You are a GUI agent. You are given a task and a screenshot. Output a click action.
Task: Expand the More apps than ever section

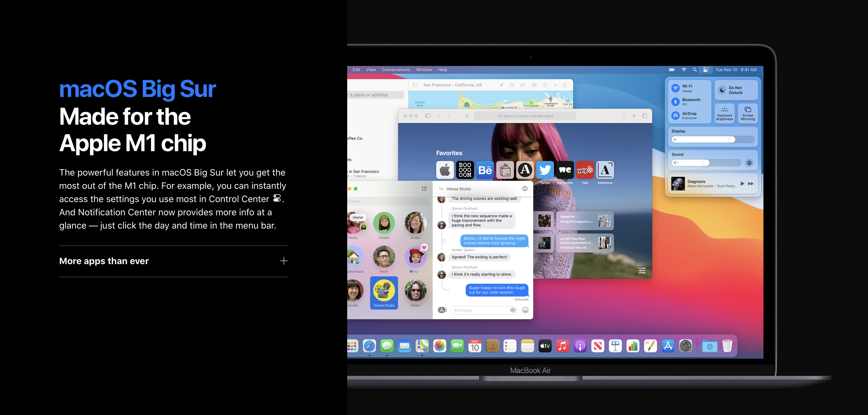click(284, 261)
